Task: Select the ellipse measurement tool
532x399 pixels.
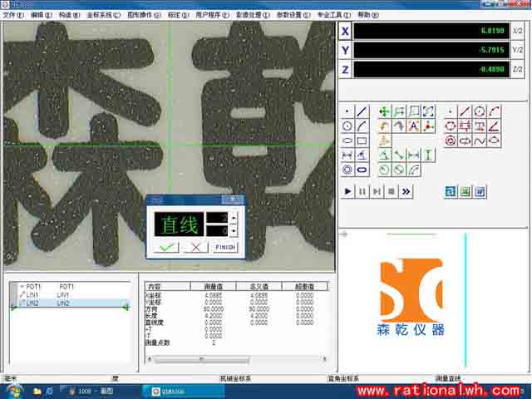Action: 347,140
